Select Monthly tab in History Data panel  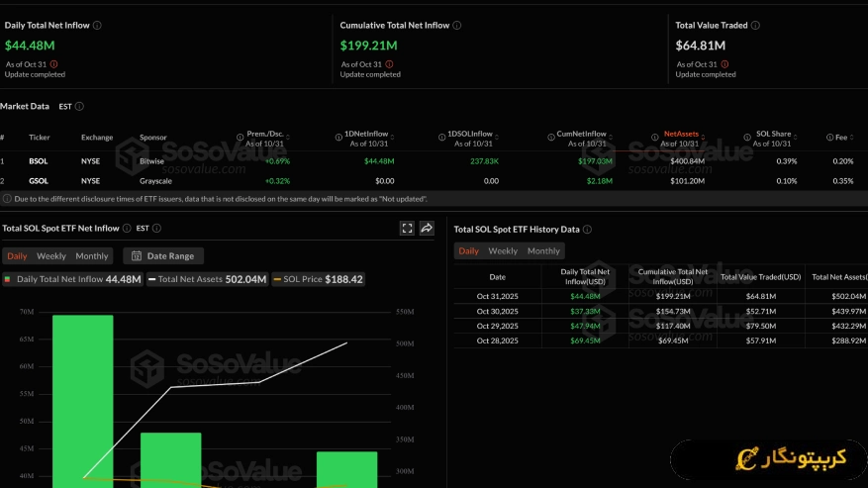tap(543, 251)
